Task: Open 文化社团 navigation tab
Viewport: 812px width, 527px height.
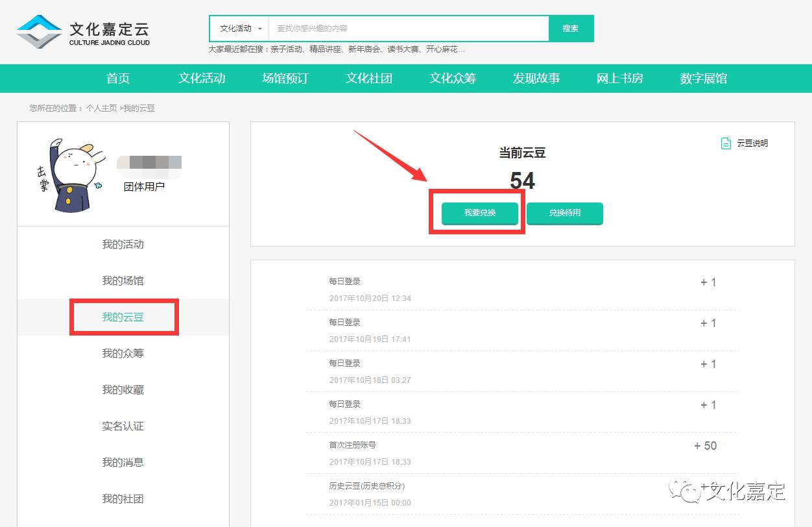Action: coord(369,79)
